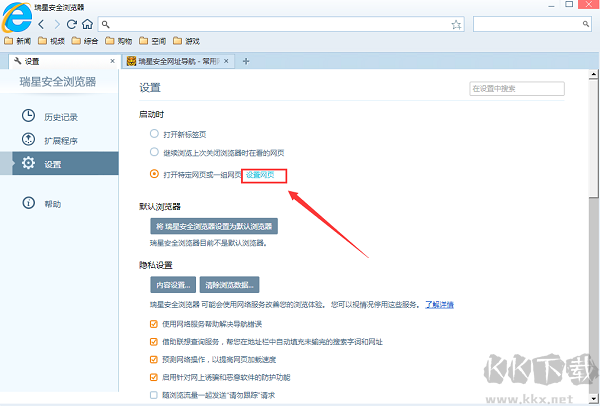Click the scrollbar up arrow

593,74
